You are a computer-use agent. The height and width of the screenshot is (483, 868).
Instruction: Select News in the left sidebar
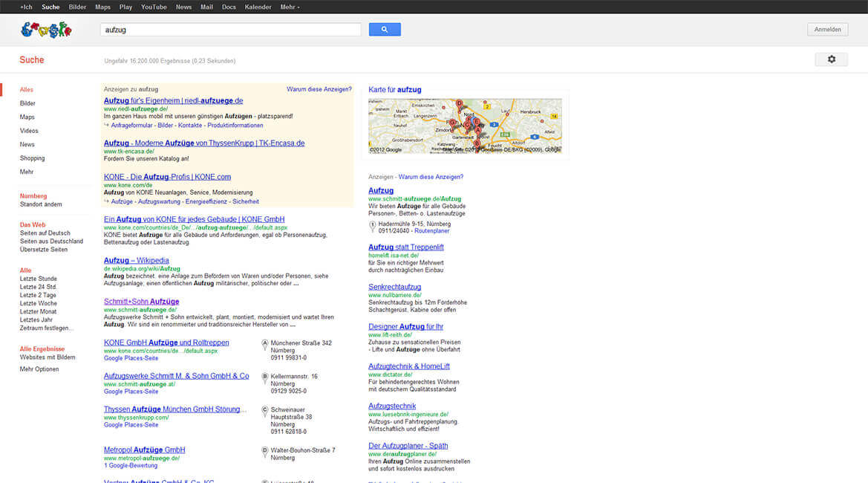27,144
